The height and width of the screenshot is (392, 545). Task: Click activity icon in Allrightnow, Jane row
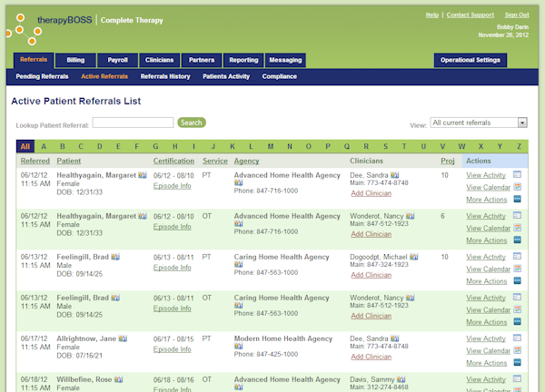(x=517, y=338)
